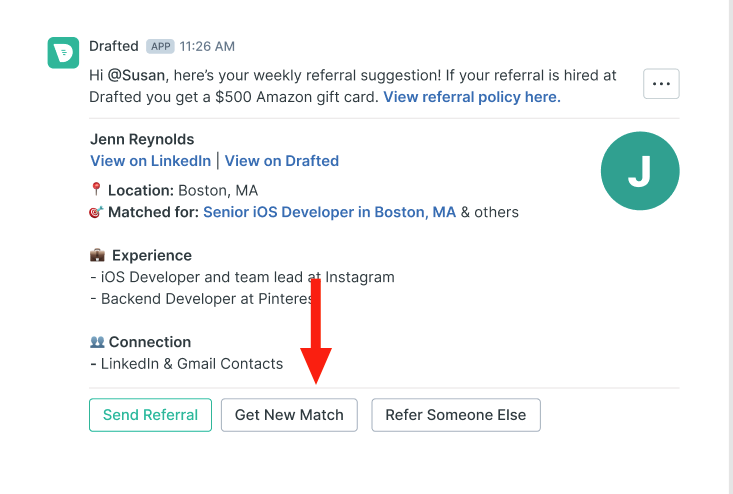Click the green J profile avatar
Screen dimensions: 733x494
[640, 171]
